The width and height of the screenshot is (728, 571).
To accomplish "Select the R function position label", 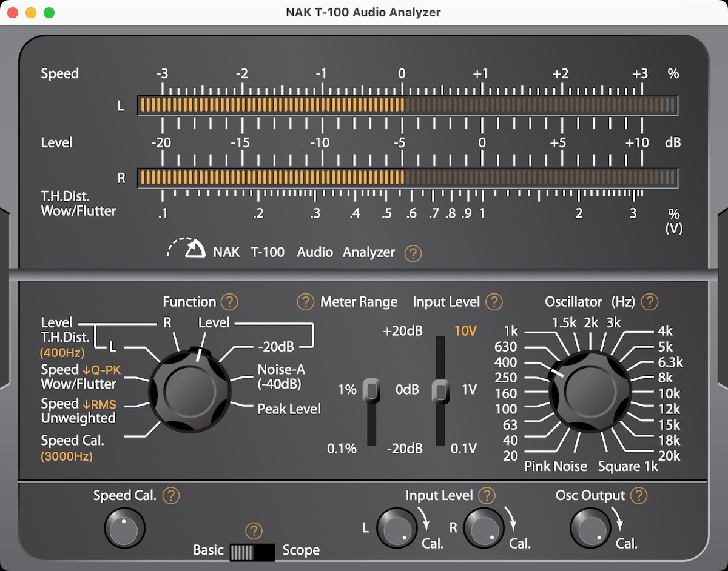I will (167, 323).
